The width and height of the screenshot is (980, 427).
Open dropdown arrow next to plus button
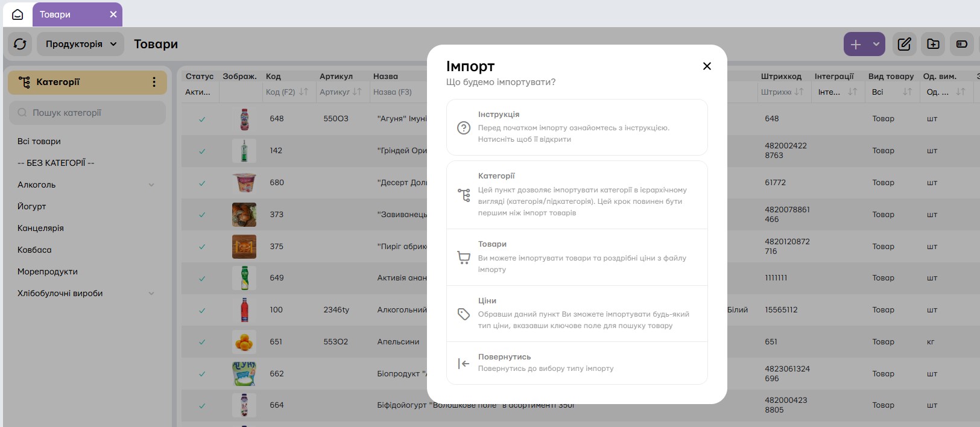click(x=876, y=44)
